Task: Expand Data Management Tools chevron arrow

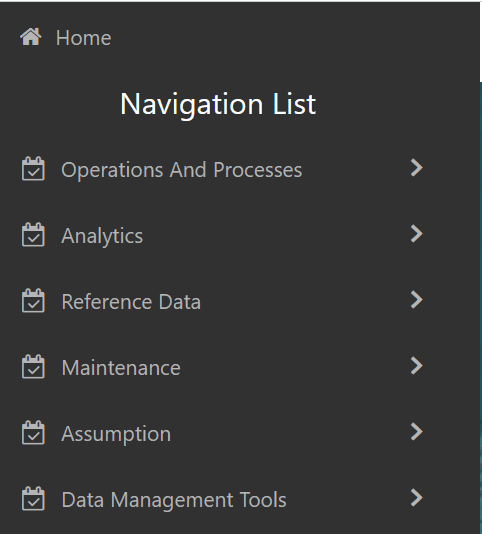Action: pyautogui.click(x=417, y=498)
